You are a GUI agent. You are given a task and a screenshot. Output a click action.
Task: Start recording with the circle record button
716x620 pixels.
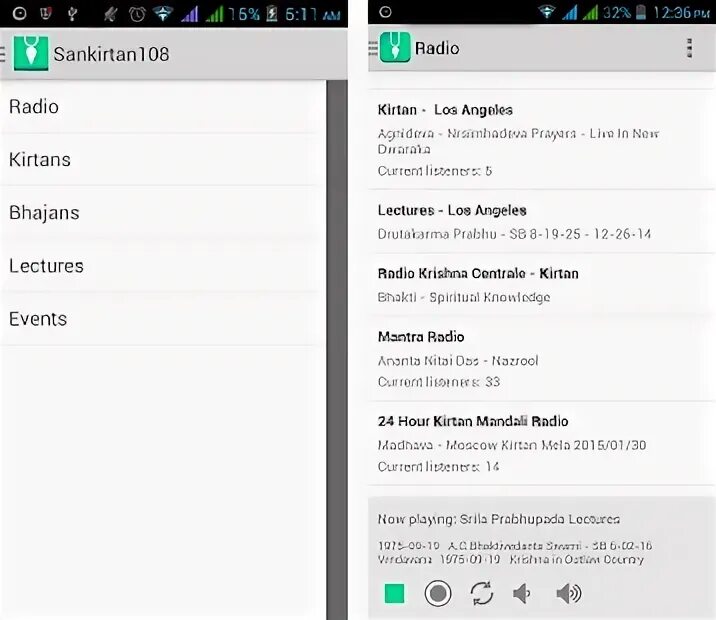438,594
